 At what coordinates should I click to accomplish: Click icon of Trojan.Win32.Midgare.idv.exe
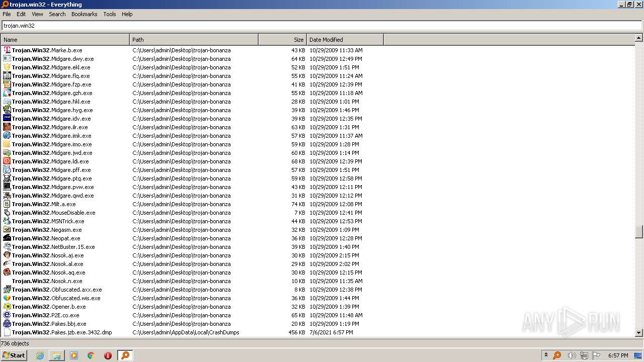tap(7, 119)
